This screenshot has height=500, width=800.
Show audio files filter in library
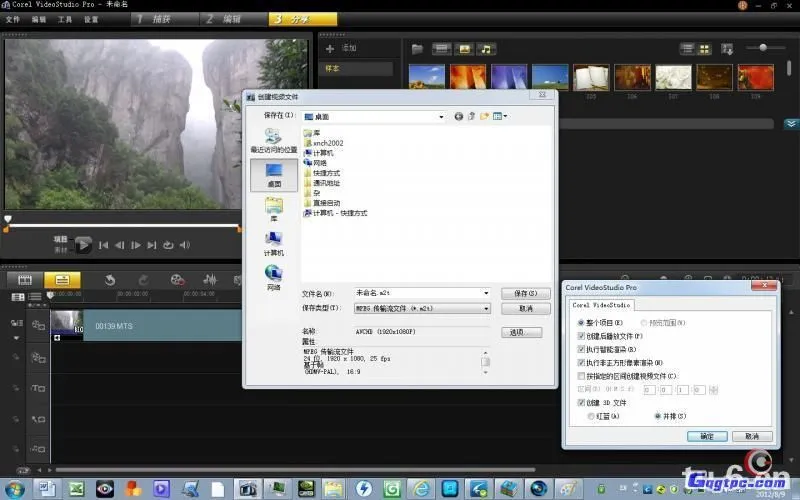486,49
